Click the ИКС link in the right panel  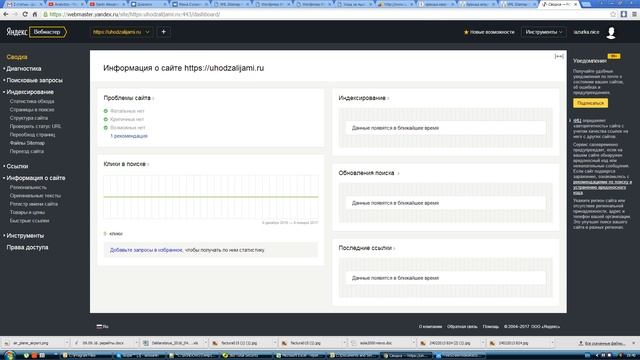tap(577, 120)
